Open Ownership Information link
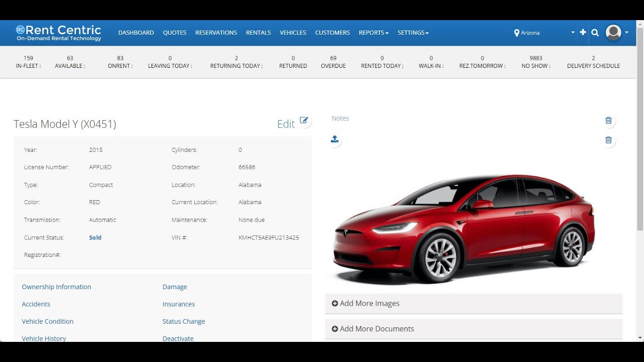The width and height of the screenshot is (644, 362). coord(56,287)
